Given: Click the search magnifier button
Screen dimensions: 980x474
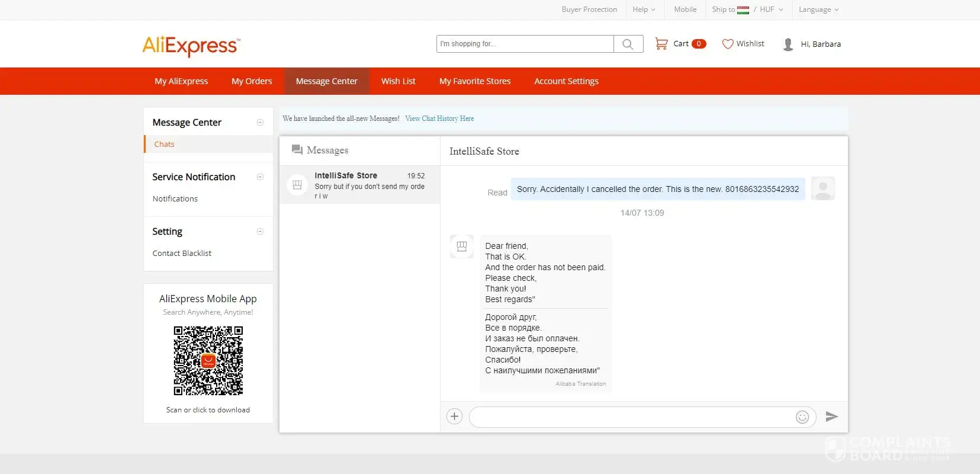Looking at the screenshot, I should [x=628, y=44].
